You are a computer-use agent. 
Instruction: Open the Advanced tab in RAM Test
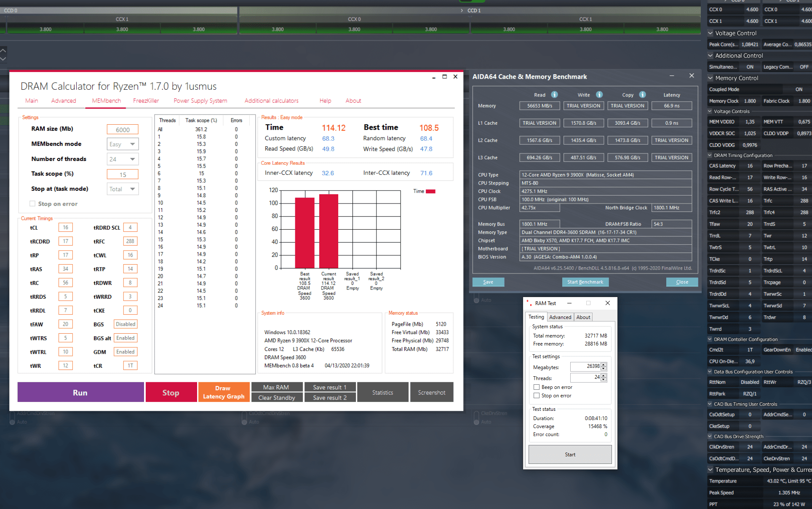(x=560, y=317)
